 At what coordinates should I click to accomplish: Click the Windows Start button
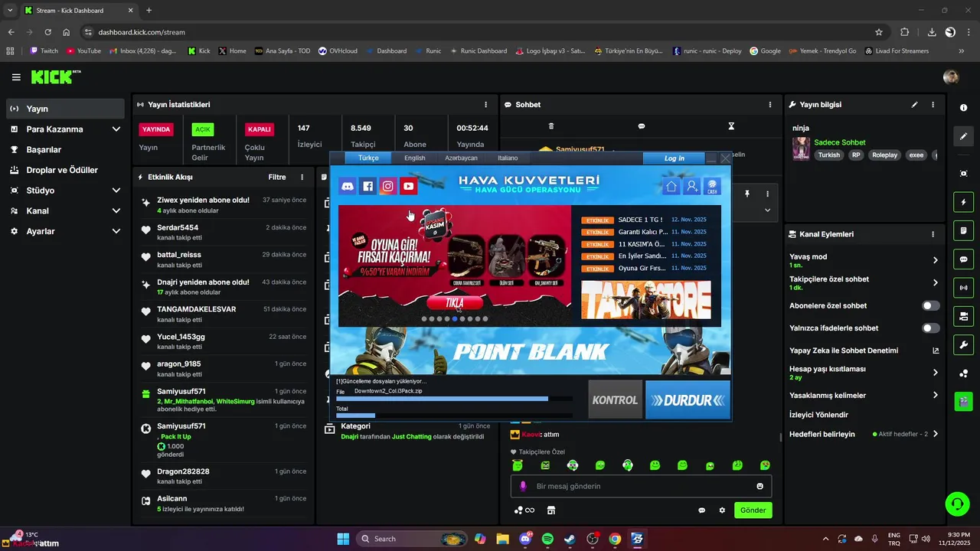click(343, 539)
